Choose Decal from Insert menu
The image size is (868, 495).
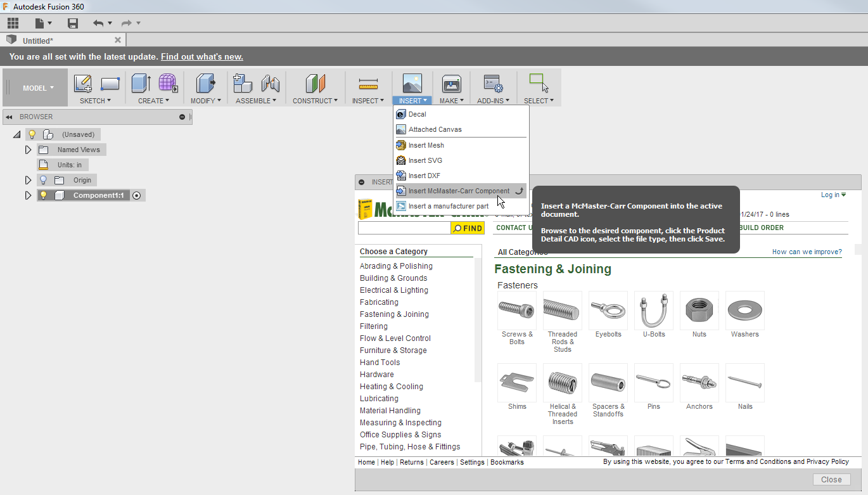click(461, 114)
